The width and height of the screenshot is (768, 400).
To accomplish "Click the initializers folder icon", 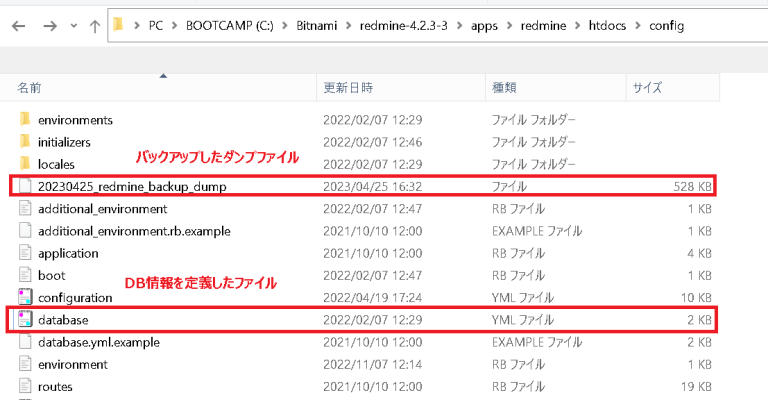I will (x=26, y=142).
